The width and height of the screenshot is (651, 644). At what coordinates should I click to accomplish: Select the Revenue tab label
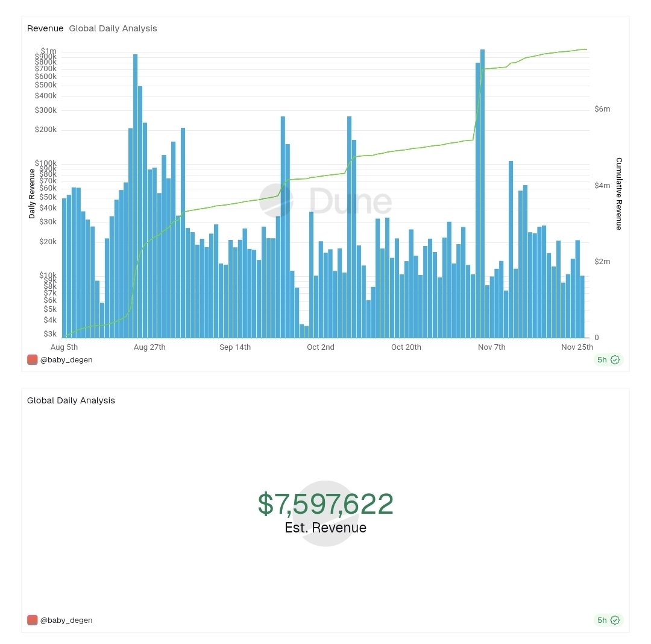[45, 28]
